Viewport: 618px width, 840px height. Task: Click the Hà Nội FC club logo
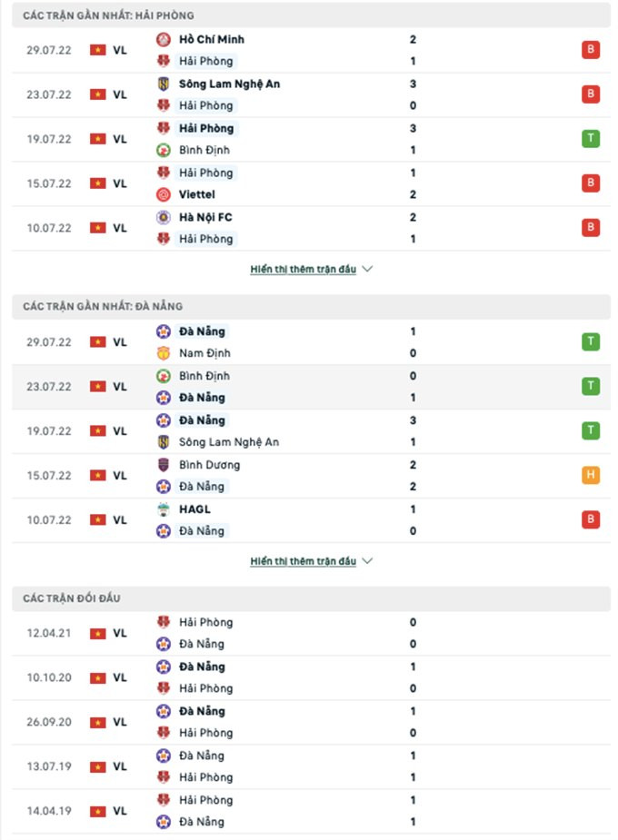click(164, 218)
